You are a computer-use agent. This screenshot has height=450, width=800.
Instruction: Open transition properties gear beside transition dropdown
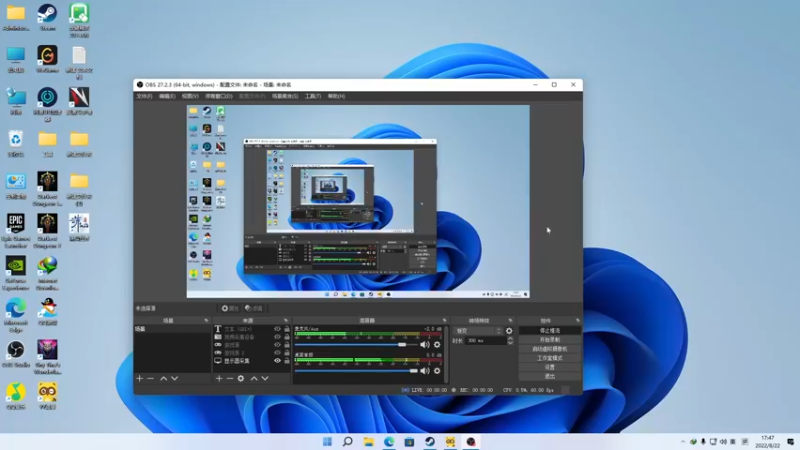point(509,330)
